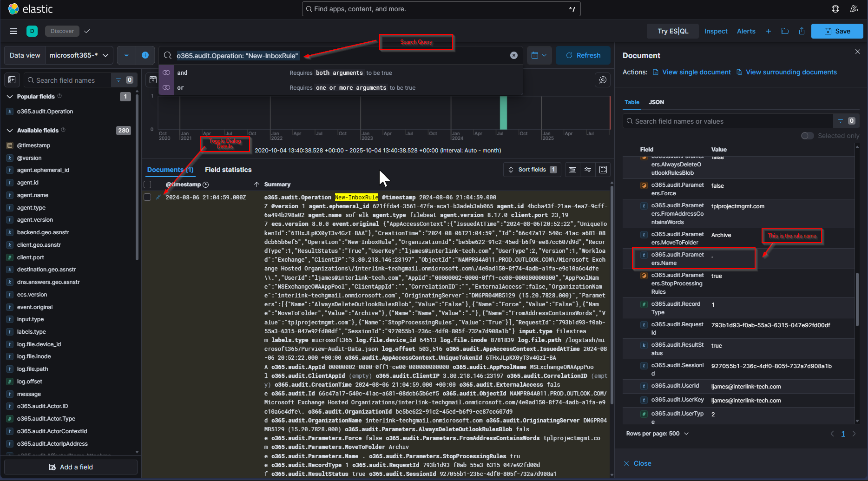Toggle dialog details for the document row
Screen dimensions: 868x481
tap(158, 198)
